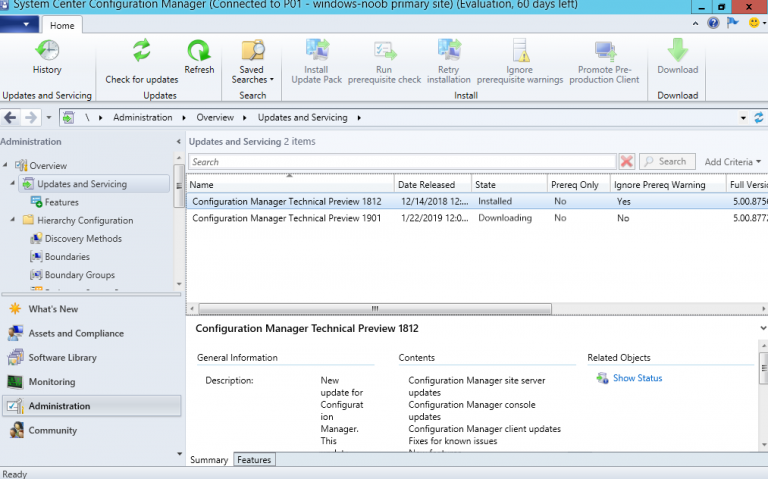Click Install Update Pack icon

tap(316, 61)
